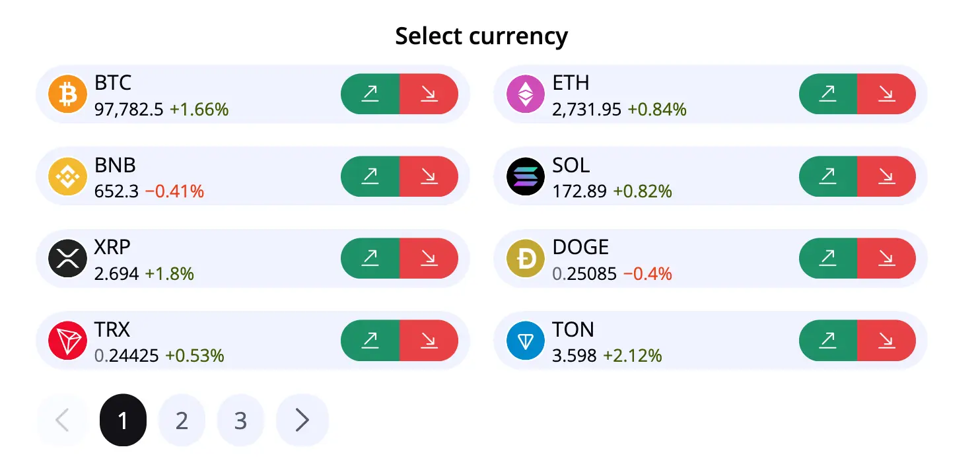The height and width of the screenshot is (474, 980).
Task: Click the Solana logo icon
Action: (526, 176)
